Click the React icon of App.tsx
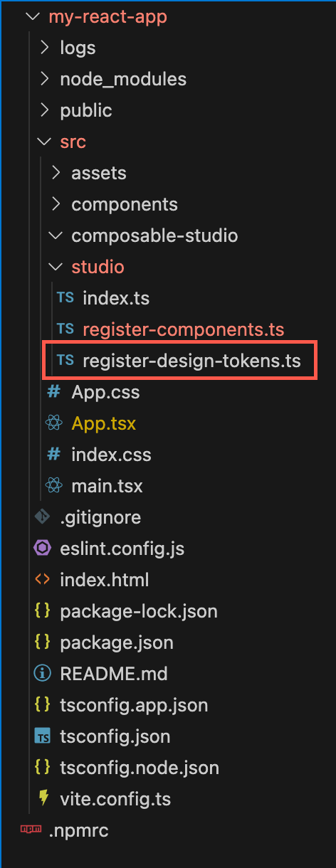 [53, 423]
